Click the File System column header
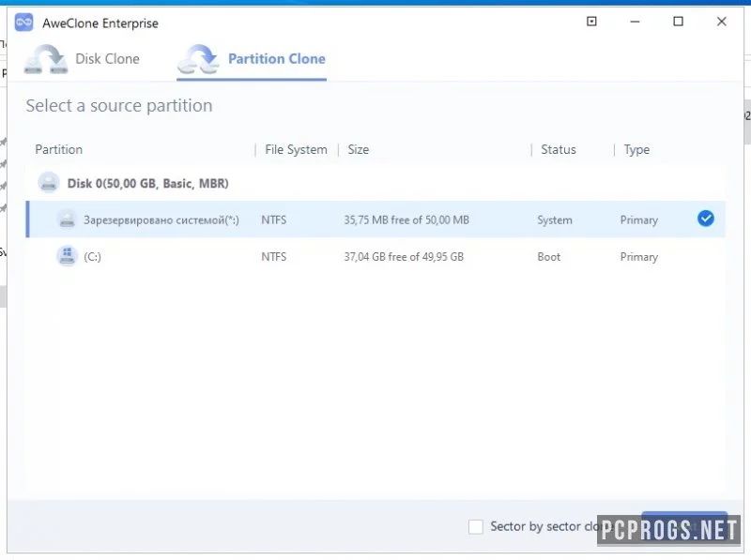751x560 pixels. 296,149
